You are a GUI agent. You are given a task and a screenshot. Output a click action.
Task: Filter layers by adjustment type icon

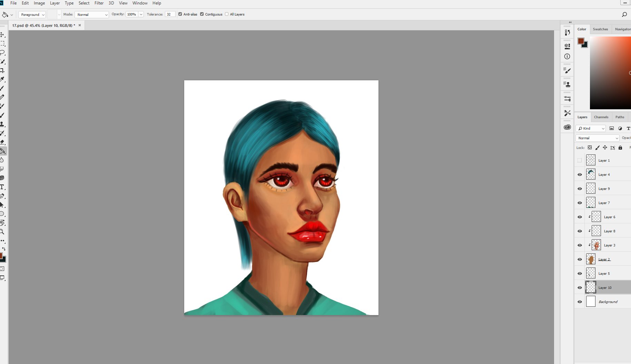pyautogui.click(x=620, y=128)
